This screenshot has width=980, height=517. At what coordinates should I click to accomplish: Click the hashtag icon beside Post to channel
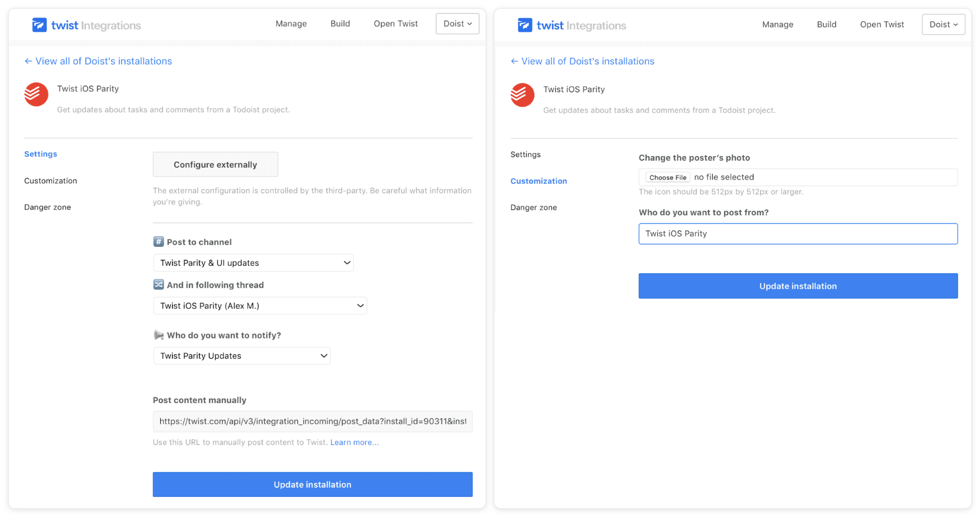pyautogui.click(x=158, y=241)
